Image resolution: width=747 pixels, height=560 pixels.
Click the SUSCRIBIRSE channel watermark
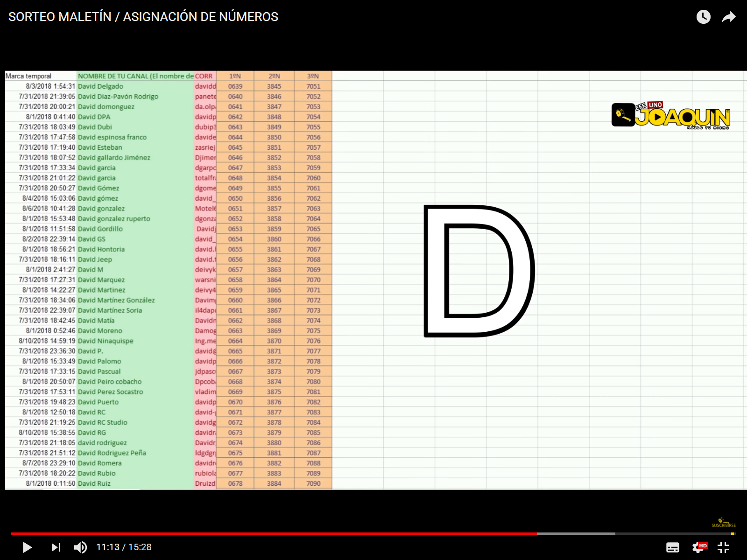tap(723, 523)
